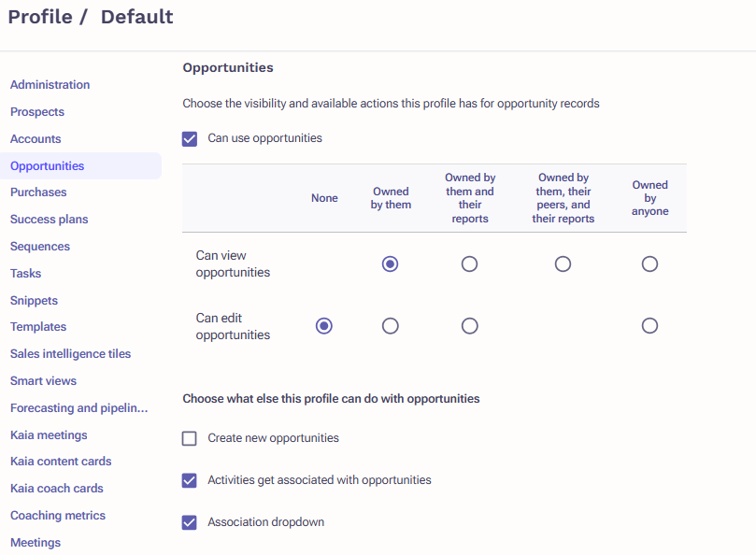Open Forecasting and pipeline section
756x555 pixels.
click(x=79, y=408)
